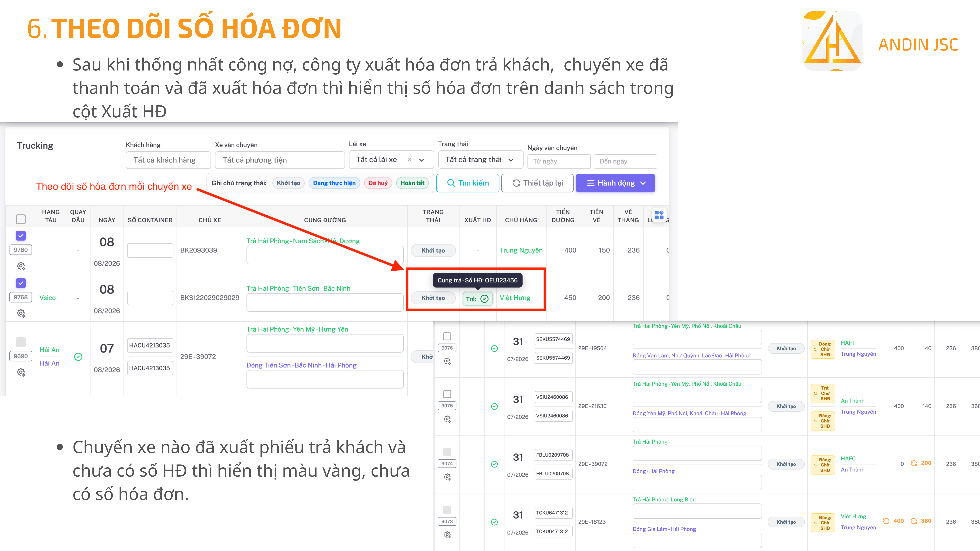980x551 pixels.
Task: Click the Đóng Chờ SHĐ badge in row 9075
Action: tap(822, 421)
